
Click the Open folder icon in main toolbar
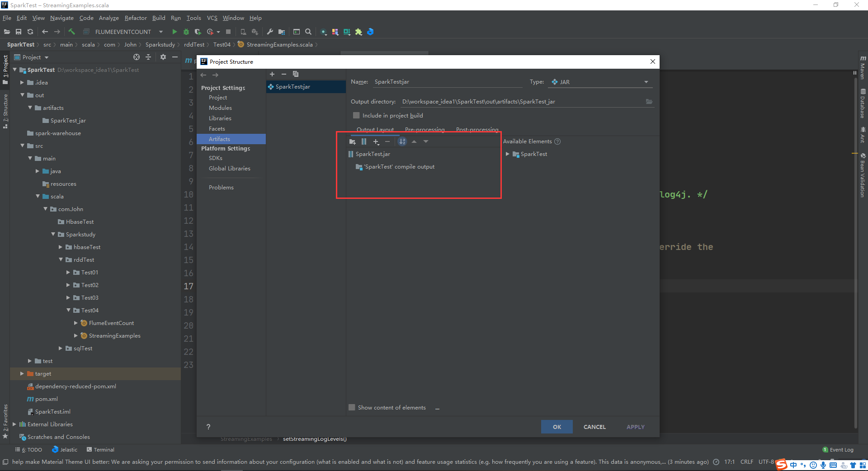[x=7, y=32]
